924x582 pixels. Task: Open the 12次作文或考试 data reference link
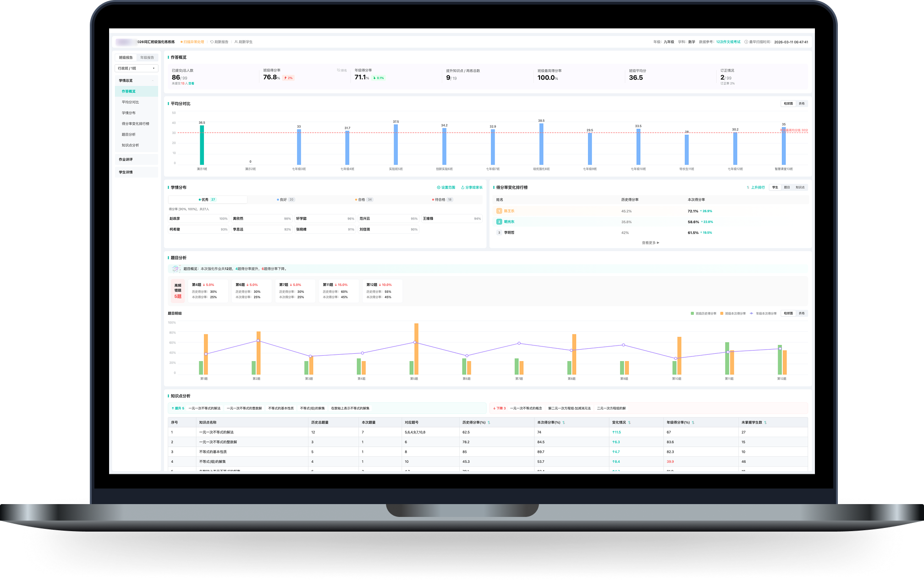[728, 42]
